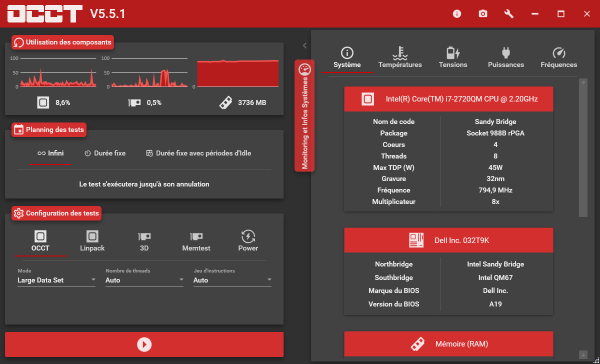Click the 8x Multiplicateur value
This screenshot has width=600, height=364.
495,201
